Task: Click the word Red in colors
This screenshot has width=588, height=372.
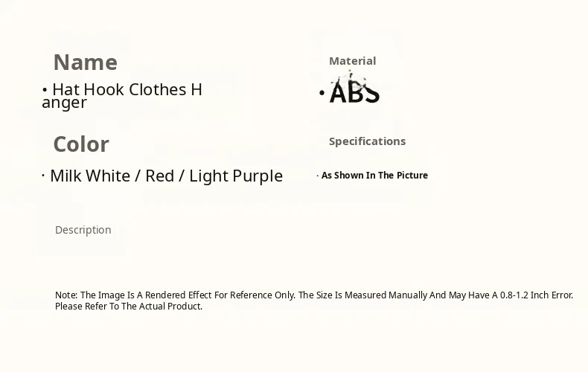Action: click(159, 176)
